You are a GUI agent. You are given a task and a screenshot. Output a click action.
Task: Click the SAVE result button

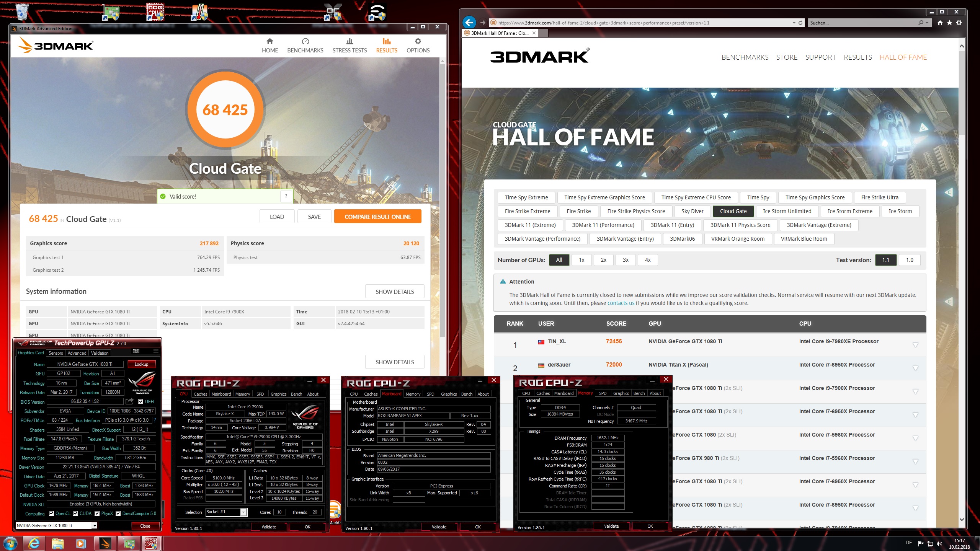314,217
